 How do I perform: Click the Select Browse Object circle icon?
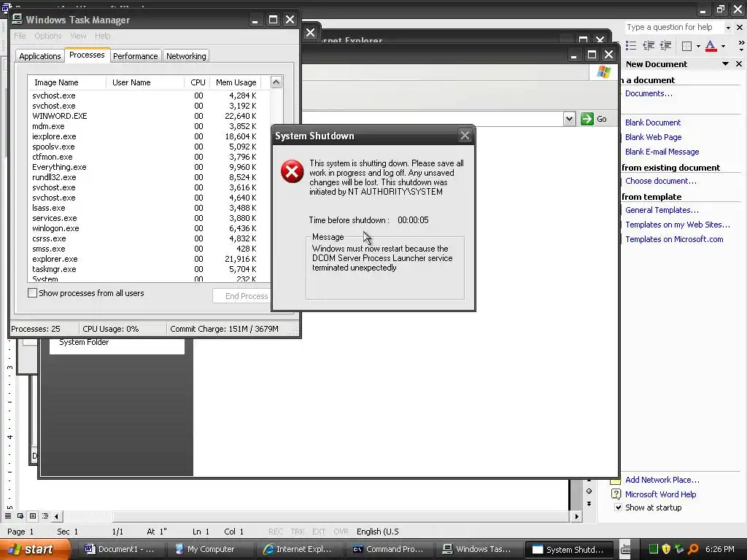click(x=589, y=491)
